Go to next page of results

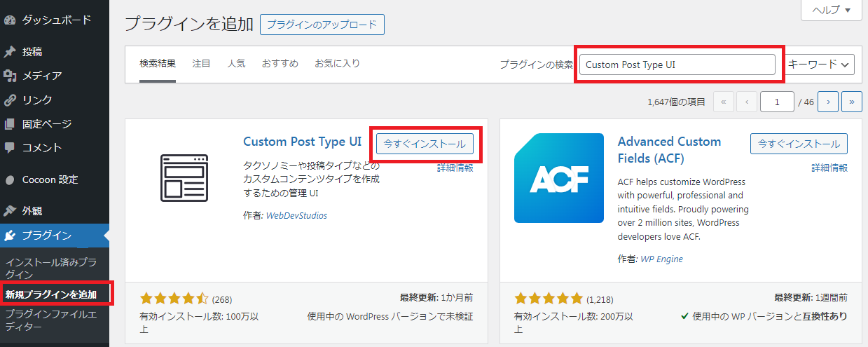coord(828,102)
